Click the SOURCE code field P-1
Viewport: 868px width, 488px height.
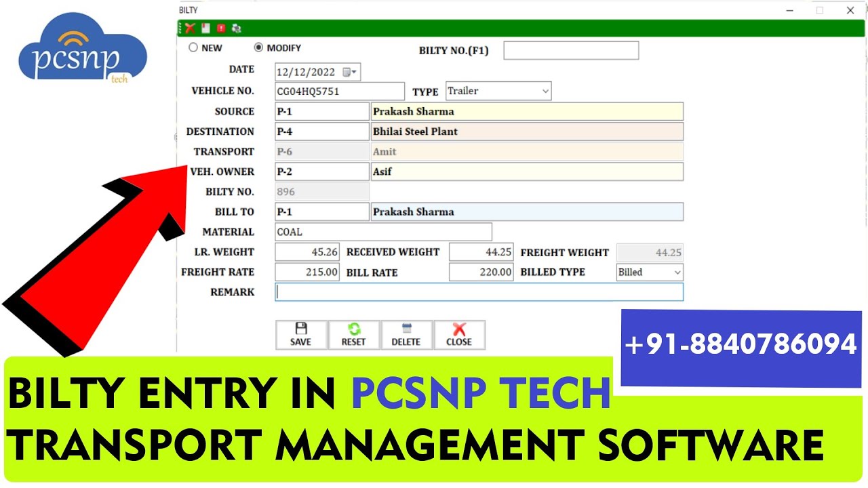pos(322,112)
